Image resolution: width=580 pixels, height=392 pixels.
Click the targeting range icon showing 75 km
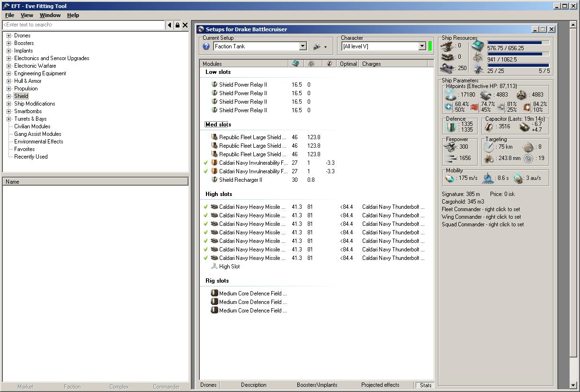489,147
